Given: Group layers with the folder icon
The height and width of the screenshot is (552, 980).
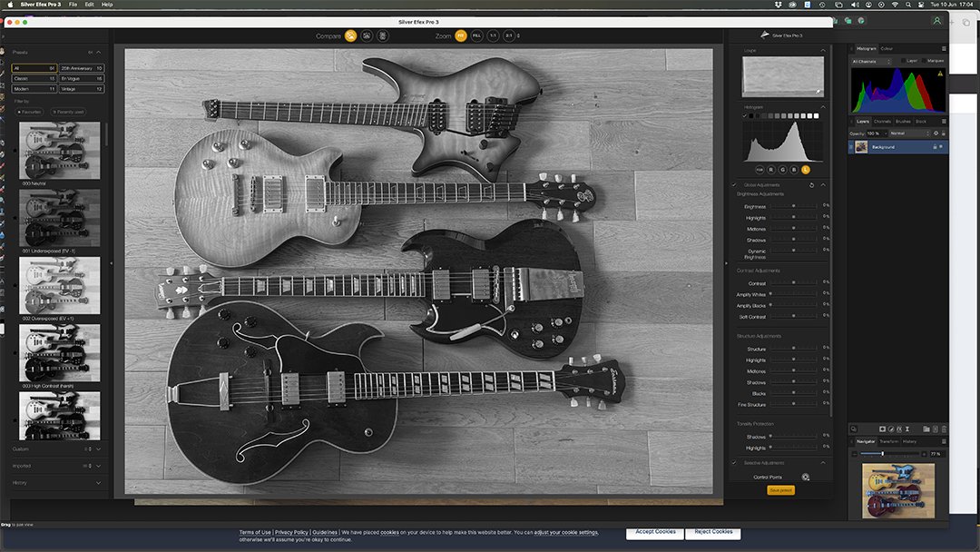Looking at the screenshot, I should (x=926, y=429).
